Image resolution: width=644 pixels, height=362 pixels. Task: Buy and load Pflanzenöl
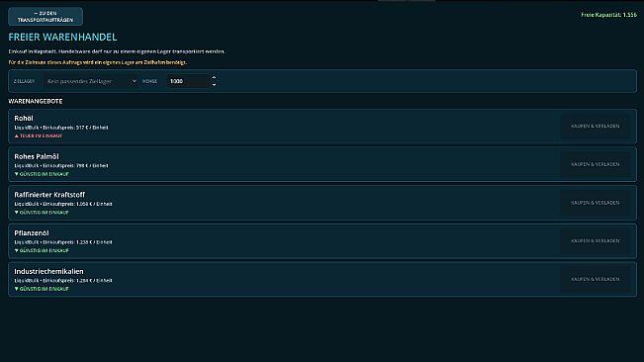click(596, 241)
